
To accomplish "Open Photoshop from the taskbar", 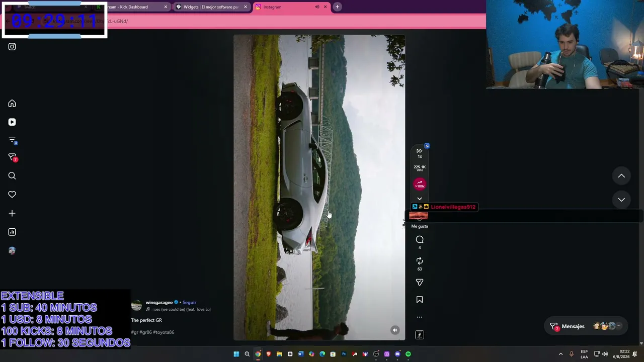I will [344, 354].
